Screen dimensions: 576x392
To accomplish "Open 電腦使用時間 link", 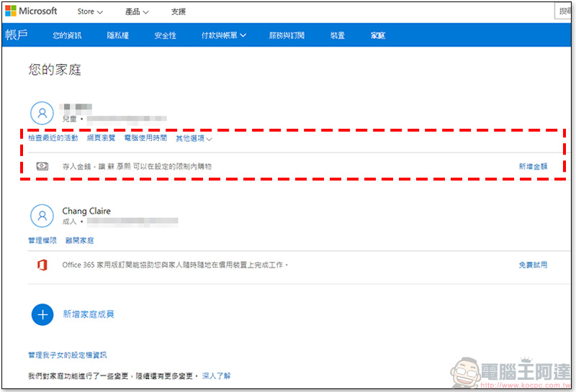I will pyautogui.click(x=145, y=138).
